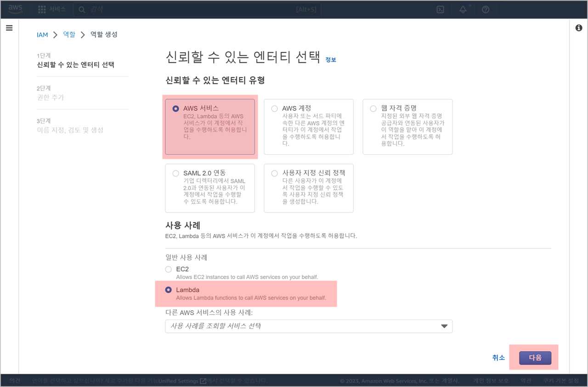Click 다른 AWS 서비스의 사용 사례 label
Screen dimensions: 588x387
coord(209,313)
